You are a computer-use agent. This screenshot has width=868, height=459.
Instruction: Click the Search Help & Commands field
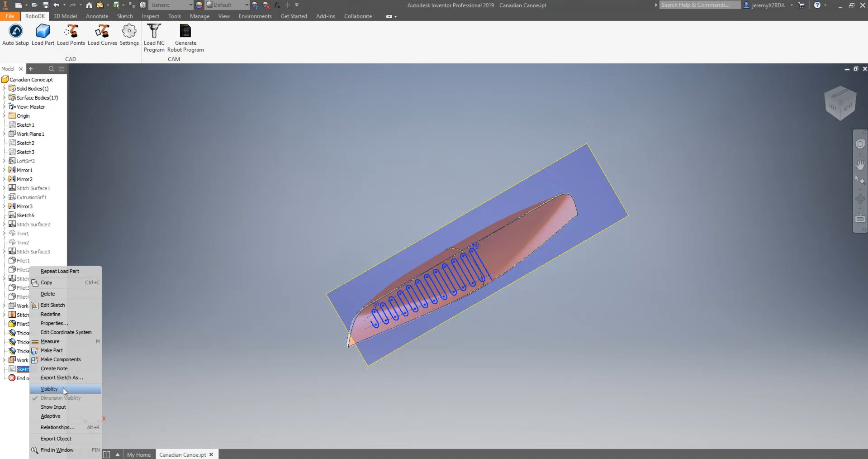699,5
